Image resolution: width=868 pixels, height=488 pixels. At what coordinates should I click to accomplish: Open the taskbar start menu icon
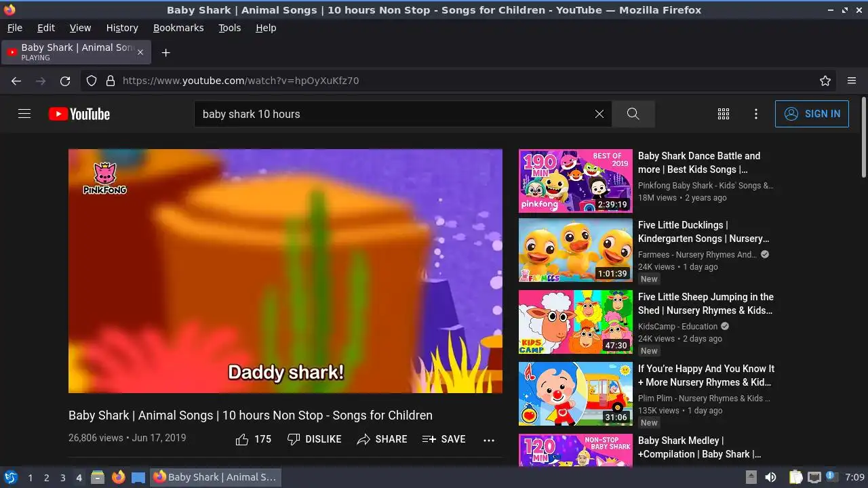11,477
